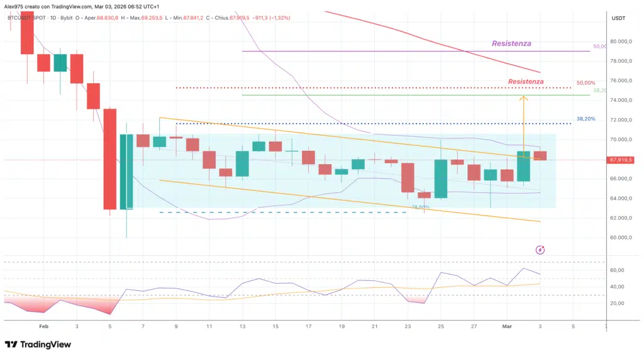Click the light blue dashed support line
The width and height of the screenshot is (644, 357).
point(283,212)
